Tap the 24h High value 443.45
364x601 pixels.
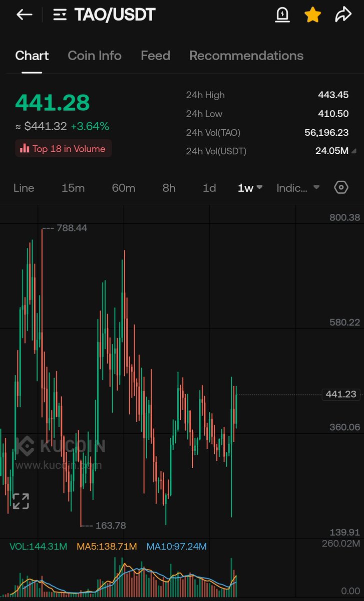333,95
